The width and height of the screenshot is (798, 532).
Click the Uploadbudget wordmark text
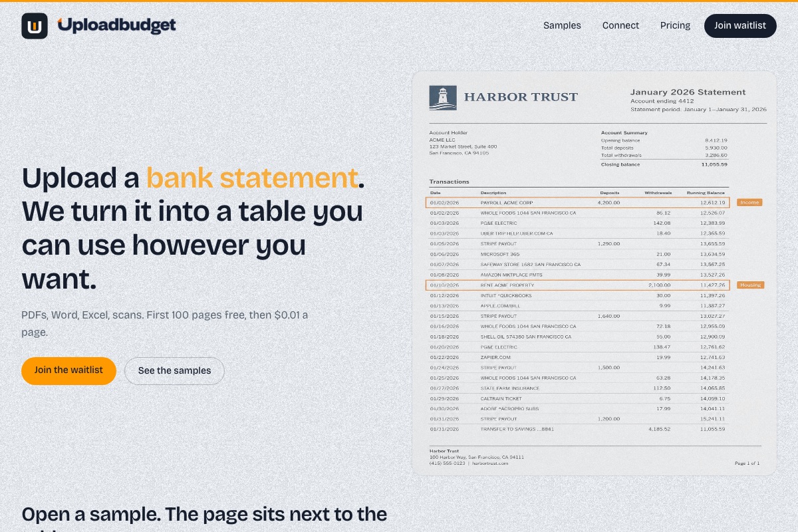116,25
